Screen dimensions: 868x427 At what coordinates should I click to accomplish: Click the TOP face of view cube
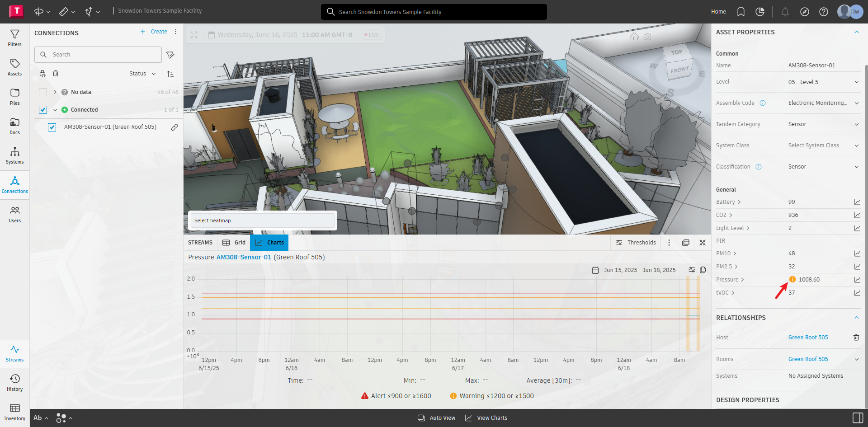coord(677,53)
